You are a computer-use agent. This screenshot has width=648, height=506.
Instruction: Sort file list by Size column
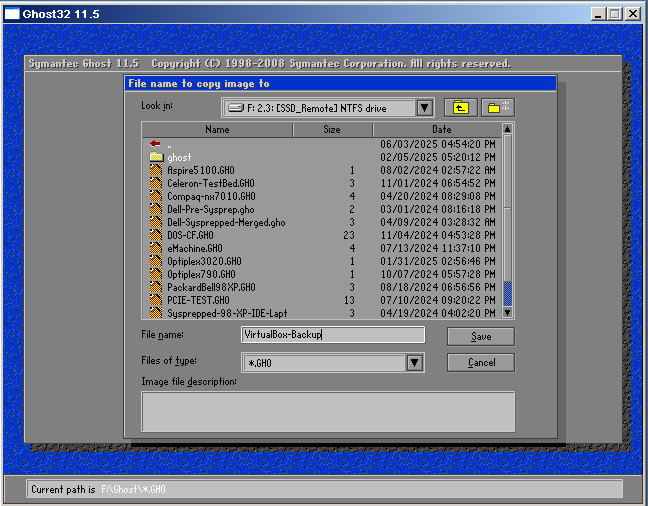[332, 129]
